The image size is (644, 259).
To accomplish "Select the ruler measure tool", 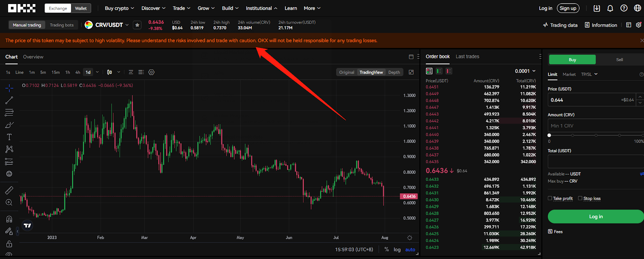I will click(x=9, y=190).
